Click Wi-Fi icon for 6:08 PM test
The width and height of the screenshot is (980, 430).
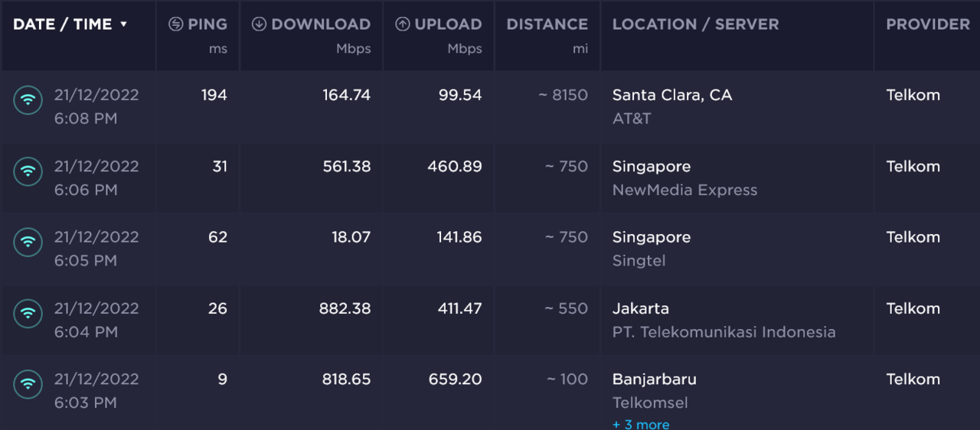[28, 100]
